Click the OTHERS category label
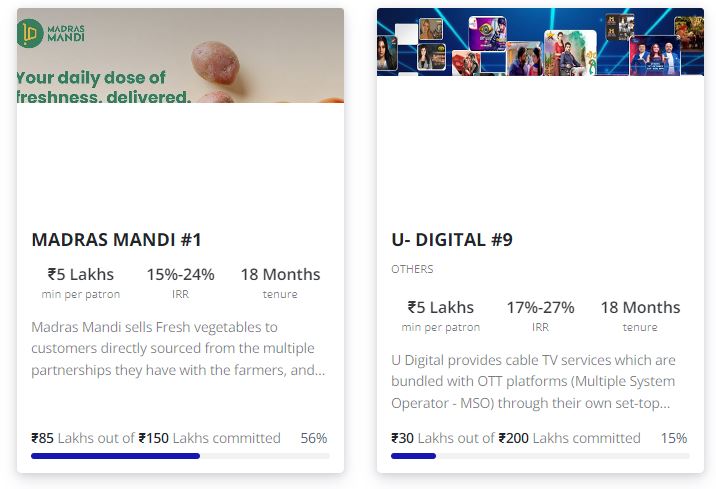The image size is (716, 489). click(412, 269)
